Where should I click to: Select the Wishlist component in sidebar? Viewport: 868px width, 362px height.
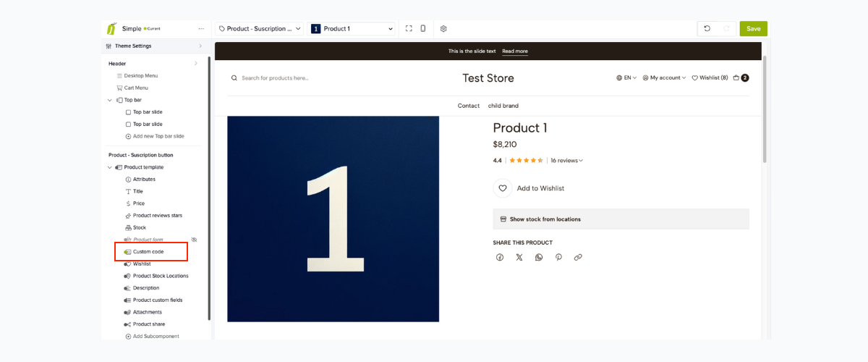click(142, 264)
